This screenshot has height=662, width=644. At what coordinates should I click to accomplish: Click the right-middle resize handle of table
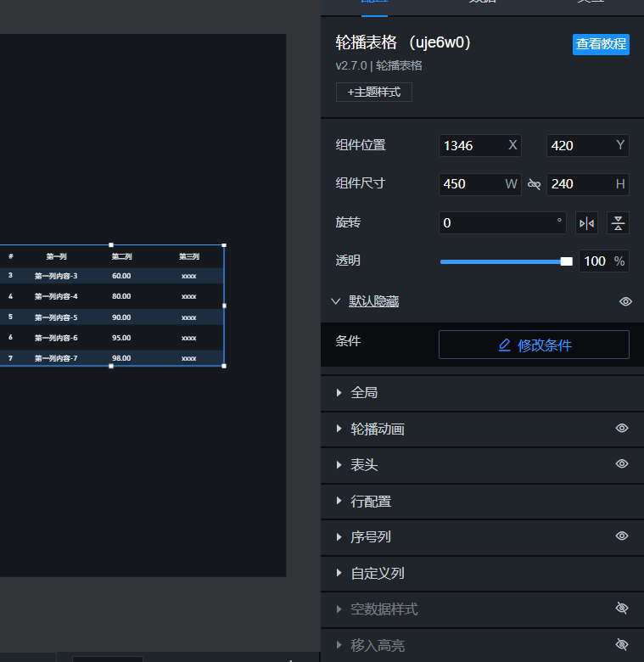coord(224,306)
